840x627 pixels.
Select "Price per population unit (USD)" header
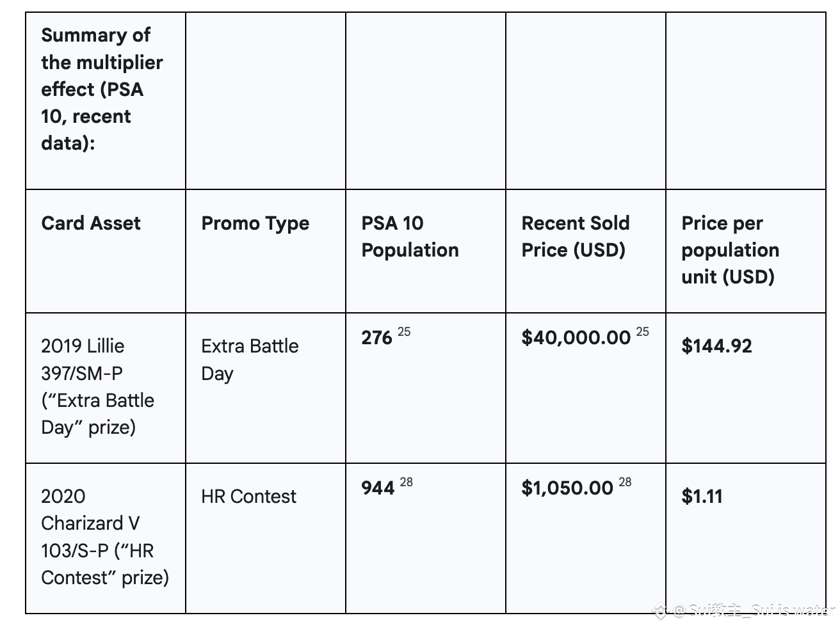point(730,250)
